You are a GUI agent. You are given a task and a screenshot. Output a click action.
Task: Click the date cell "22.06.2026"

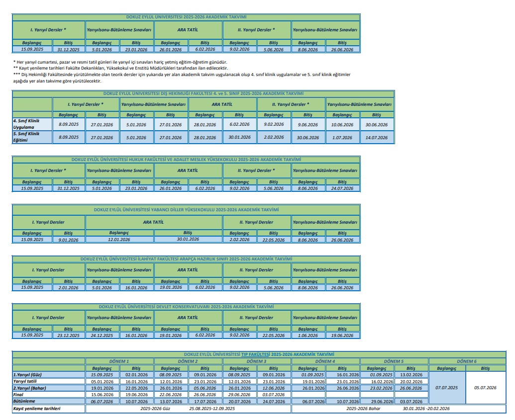click(x=171, y=395)
